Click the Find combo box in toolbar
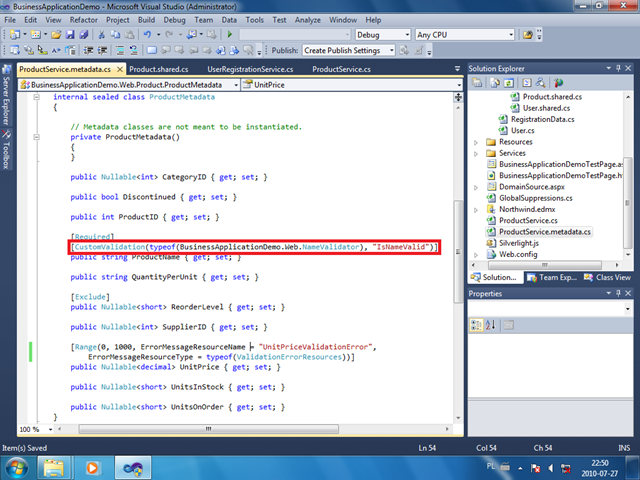The height and width of the screenshot is (480, 640). click(295, 35)
